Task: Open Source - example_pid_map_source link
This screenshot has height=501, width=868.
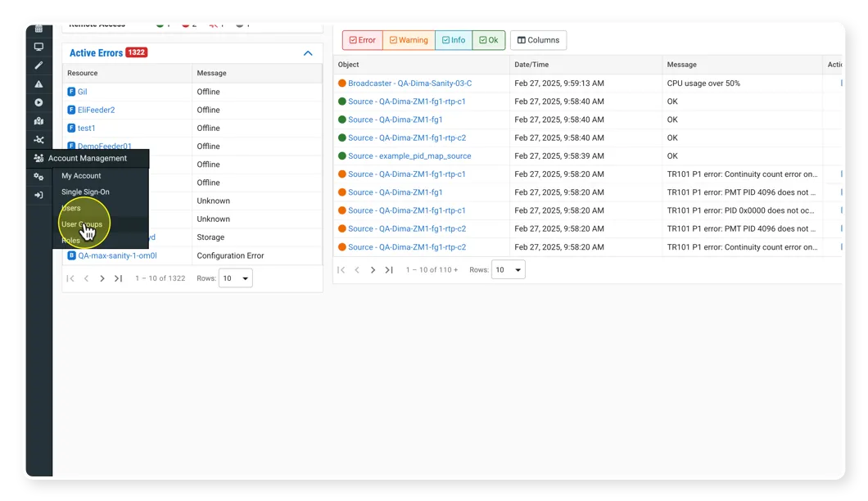Action: tap(409, 156)
